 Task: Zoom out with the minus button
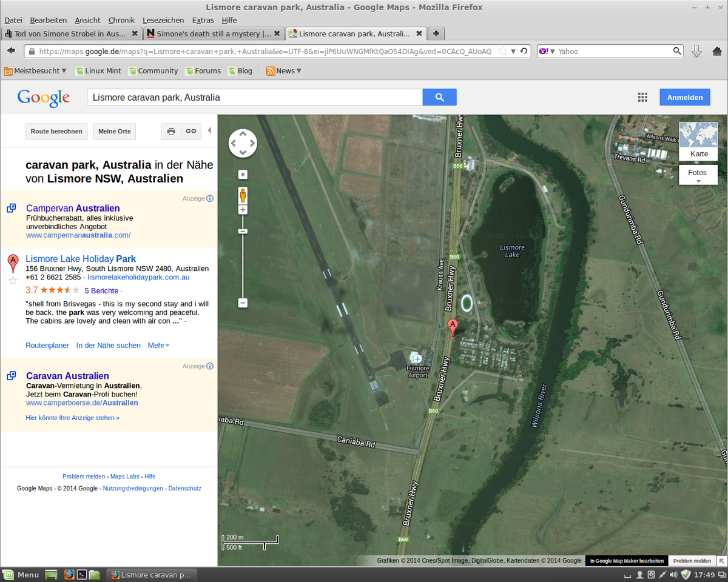(x=243, y=303)
